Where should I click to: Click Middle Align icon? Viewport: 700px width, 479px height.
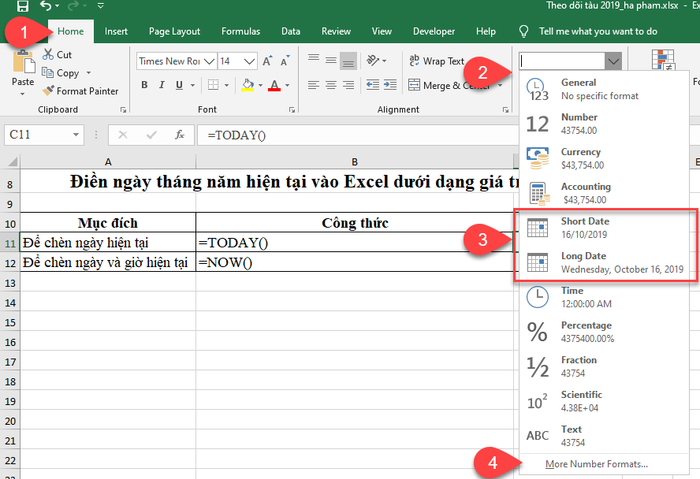[331, 59]
